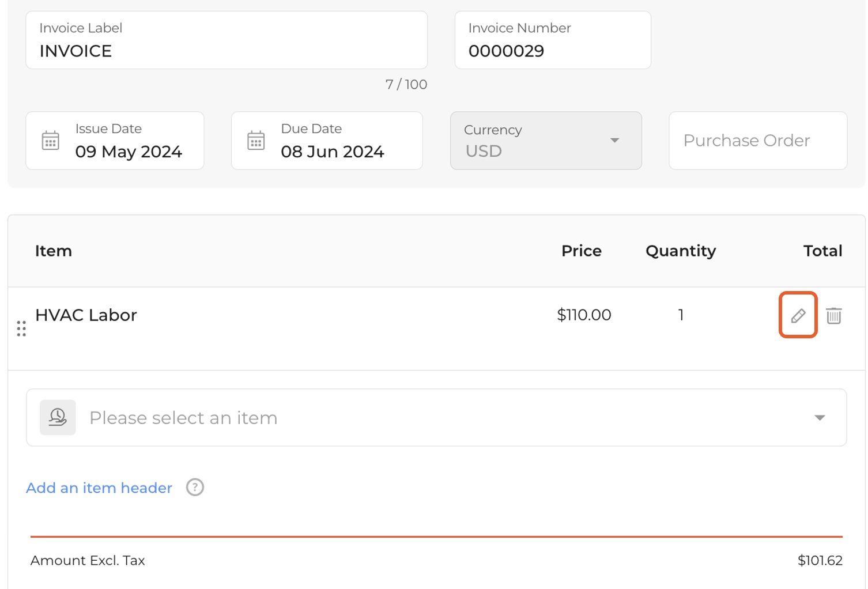Click the Invoice Label field
This screenshot has height=589, width=868.
click(x=227, y=40)
